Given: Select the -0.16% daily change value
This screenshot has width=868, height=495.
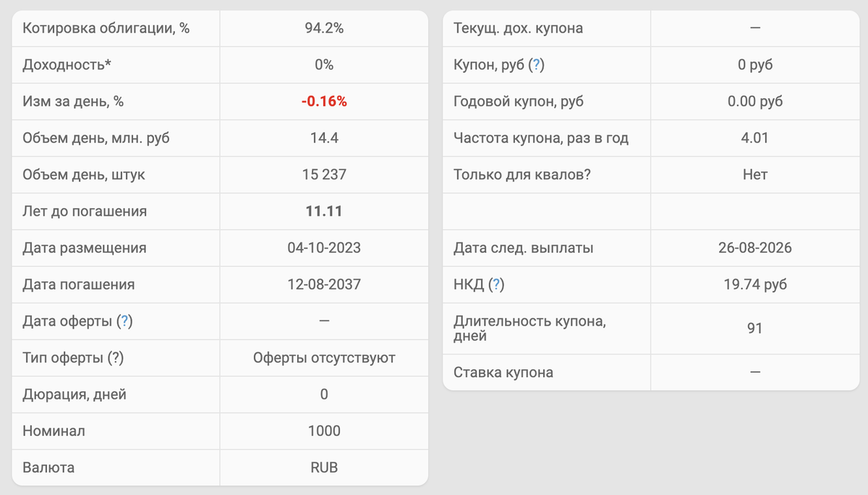Looking at the screenshot, I should (x=324, y=102).
